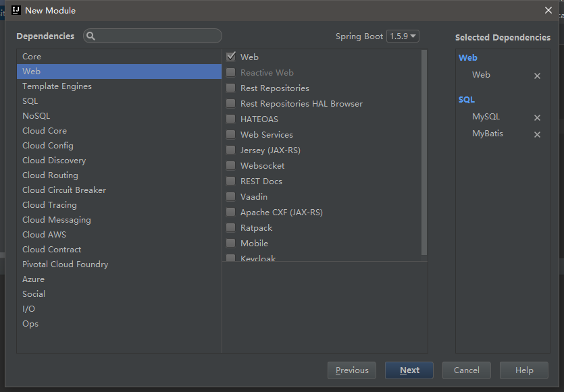The height and width of the screenshot is (392, 564).
Task: Open the Template Engines category
Action: (x=119, y=86)
